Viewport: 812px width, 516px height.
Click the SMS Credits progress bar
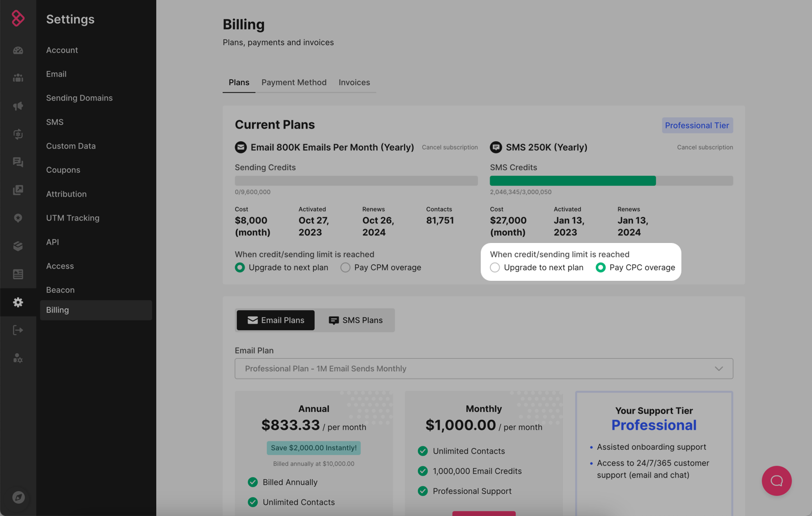click(611, 181)
